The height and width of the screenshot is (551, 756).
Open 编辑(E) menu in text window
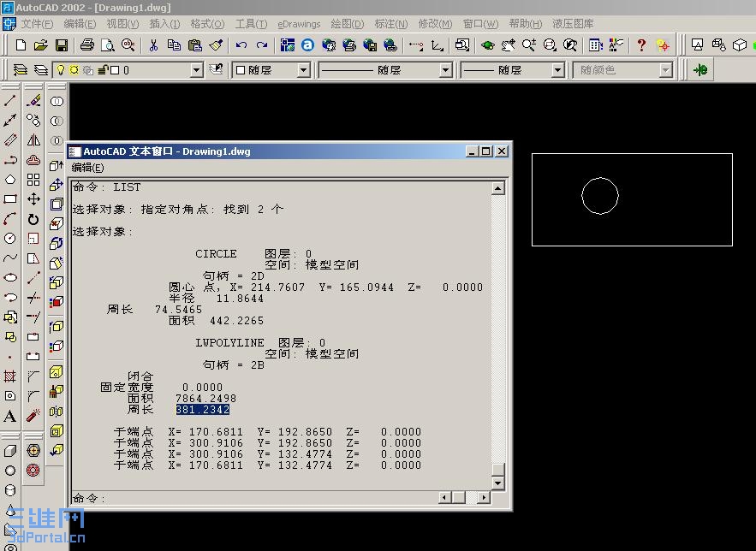(x=87, y=167)
